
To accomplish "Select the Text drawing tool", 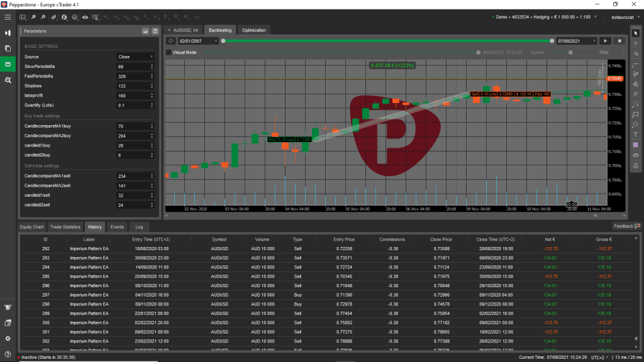I will point(636,134).
